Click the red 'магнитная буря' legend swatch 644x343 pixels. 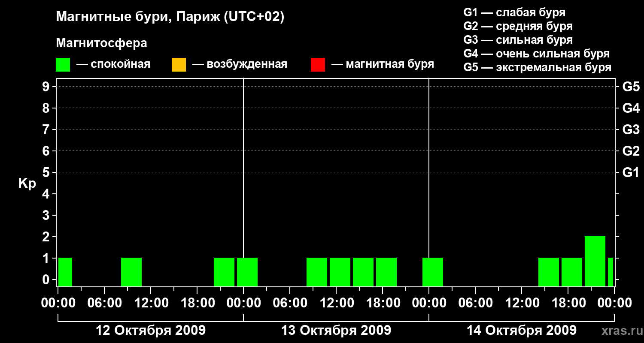coord(318,64)
